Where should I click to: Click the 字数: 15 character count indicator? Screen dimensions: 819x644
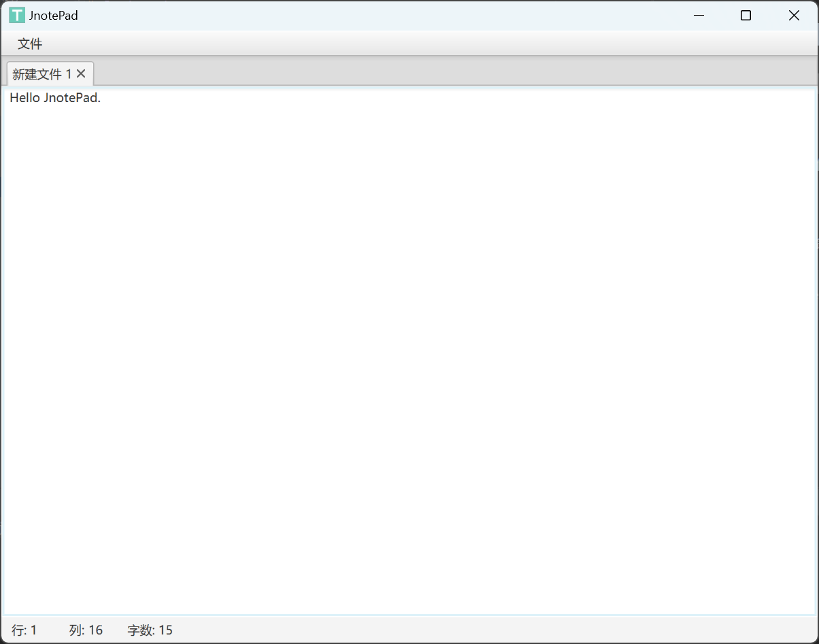pyautogui.click(x=150, y=630)
